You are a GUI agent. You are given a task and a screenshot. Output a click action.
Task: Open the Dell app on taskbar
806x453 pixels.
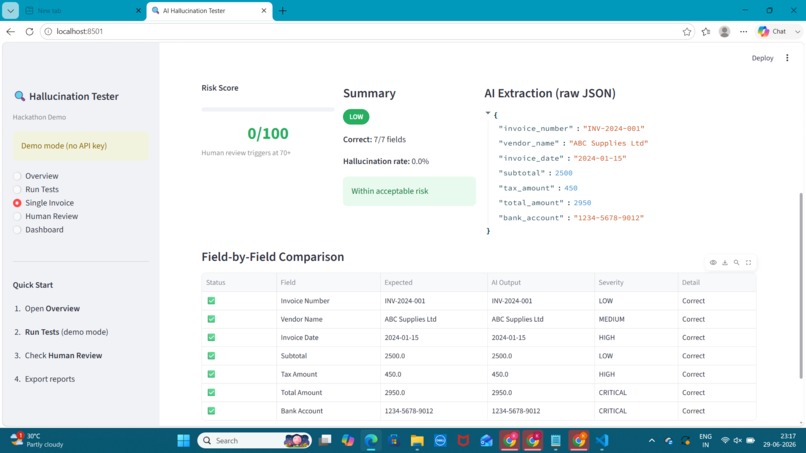(x=441, y=441)
